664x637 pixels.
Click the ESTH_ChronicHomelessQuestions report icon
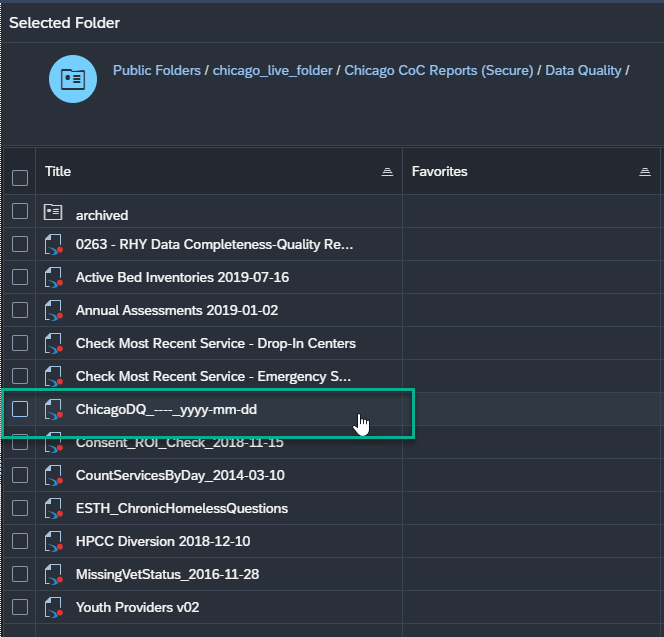pos(53,509)
